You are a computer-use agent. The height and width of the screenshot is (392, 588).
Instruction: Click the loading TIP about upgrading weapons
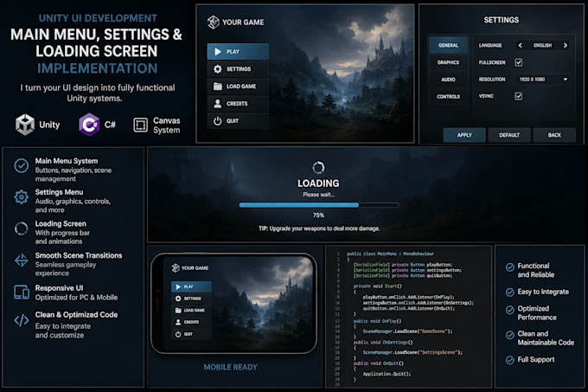point(319,228)
